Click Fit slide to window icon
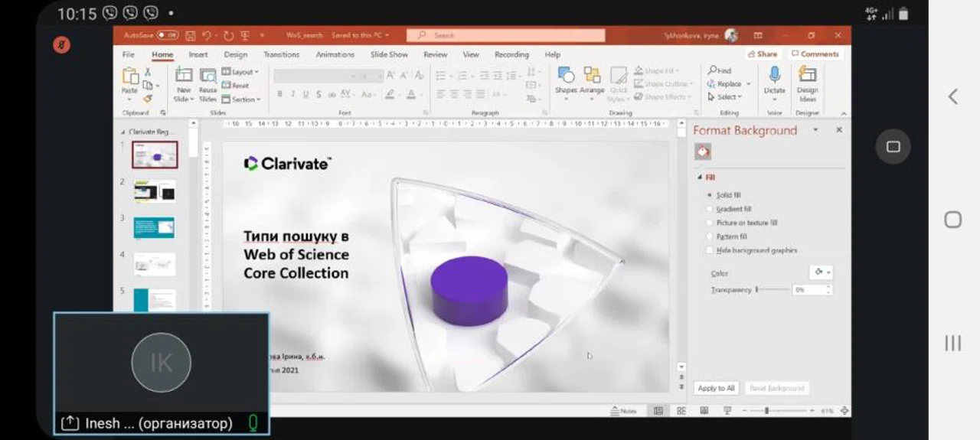 pyautogui.click(x=844, y=411)
